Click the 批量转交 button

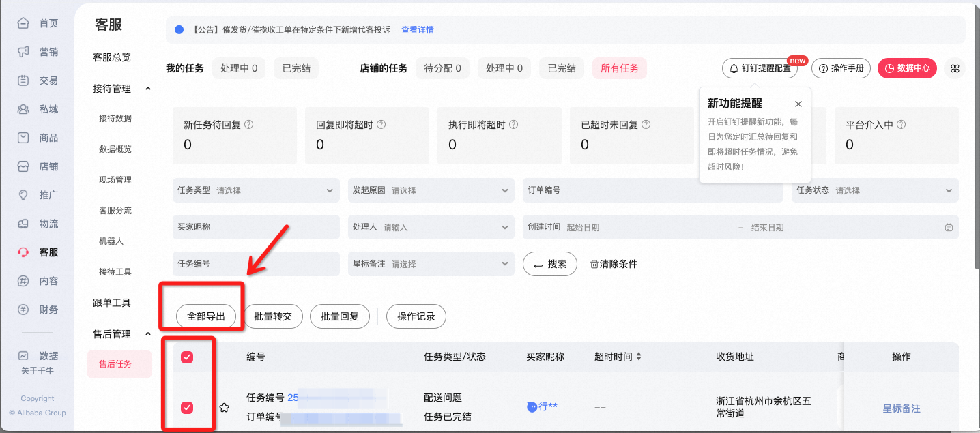[x=273, y=316]
